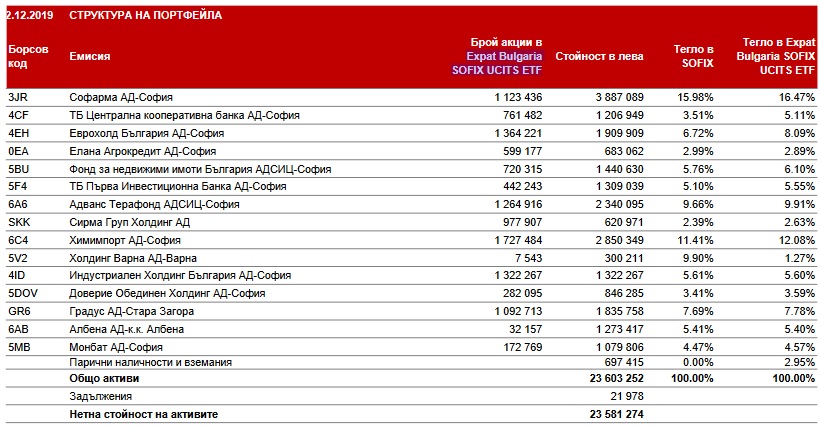This screenshot has width=821, height=428.
Task: Click the 11.41% SOFIX weight
Action: pyautogui.click(x=695, y=240)
